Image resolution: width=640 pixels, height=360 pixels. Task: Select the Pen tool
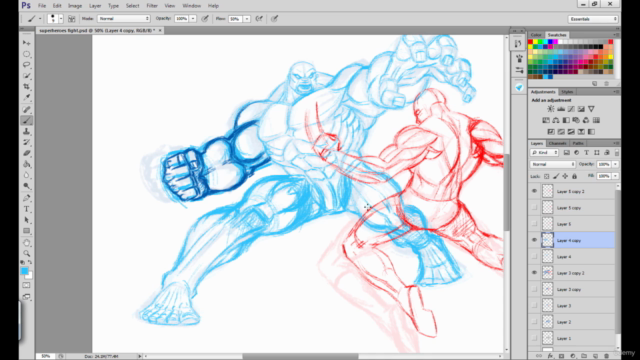(x=27, y=198)
